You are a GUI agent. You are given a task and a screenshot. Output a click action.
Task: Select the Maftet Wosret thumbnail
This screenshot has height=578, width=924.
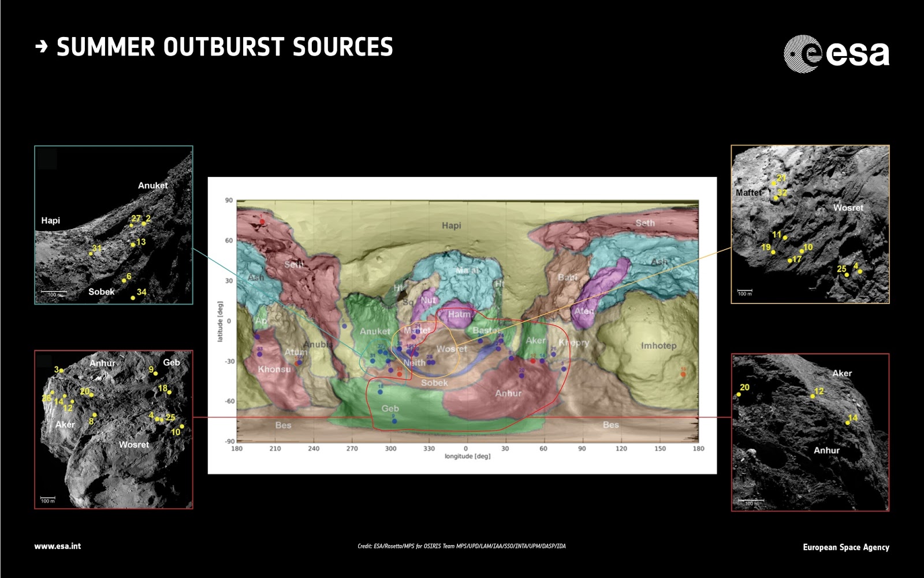pos(810,224)
